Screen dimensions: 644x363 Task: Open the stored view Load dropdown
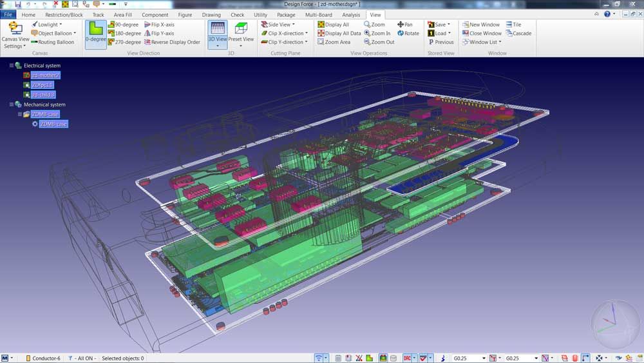pos(439,34)
